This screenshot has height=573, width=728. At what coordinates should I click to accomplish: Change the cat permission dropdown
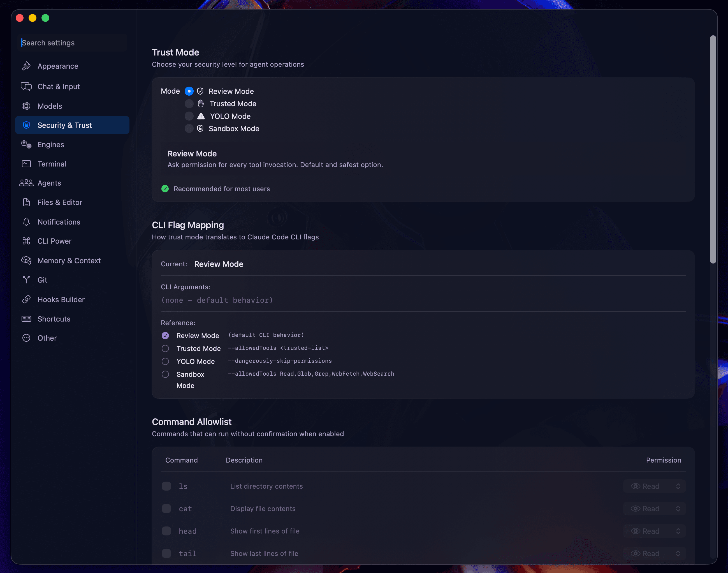(x=655, y=508)
